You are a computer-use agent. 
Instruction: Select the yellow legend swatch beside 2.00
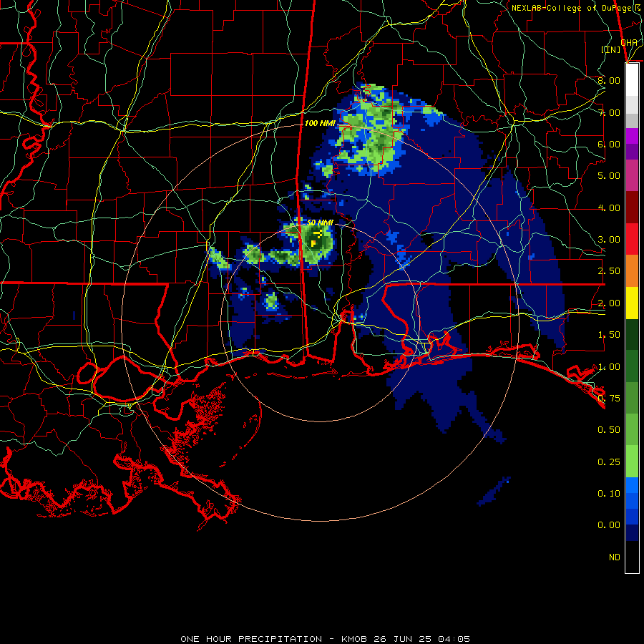pyautogui.click(x=632, y=303)
